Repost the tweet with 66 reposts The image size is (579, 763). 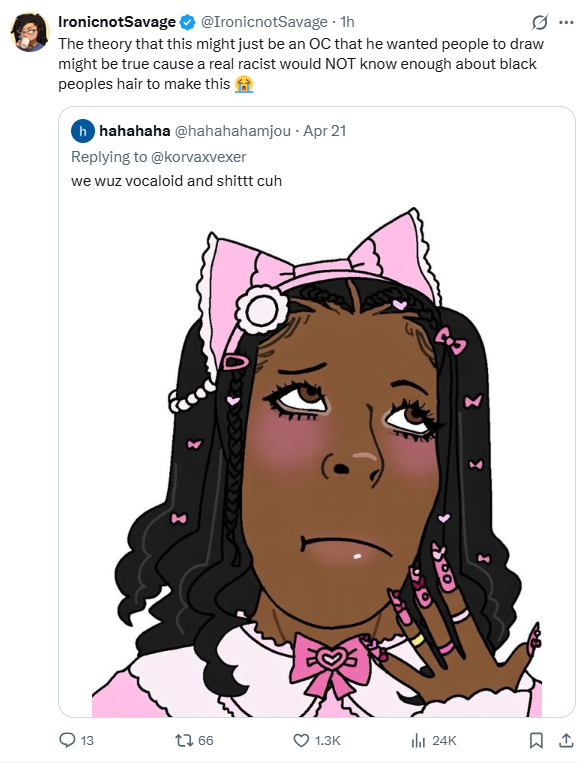tap(182, 740)
